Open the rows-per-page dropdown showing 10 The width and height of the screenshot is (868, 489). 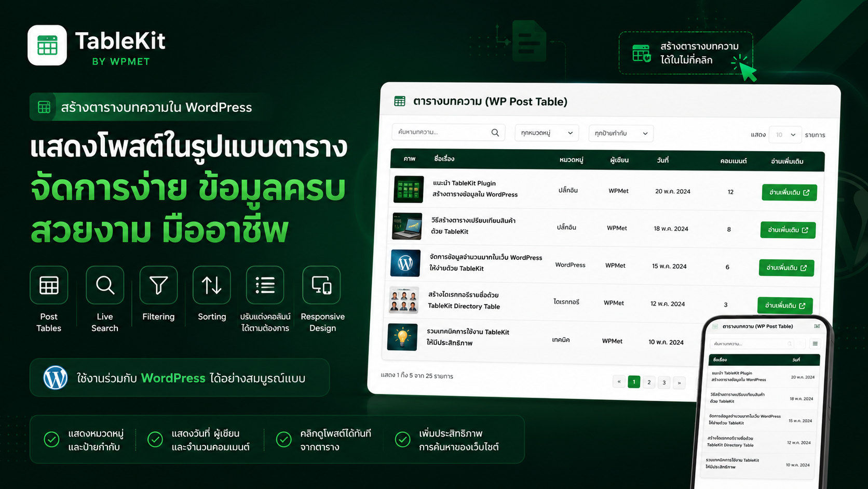coord(785,135)
